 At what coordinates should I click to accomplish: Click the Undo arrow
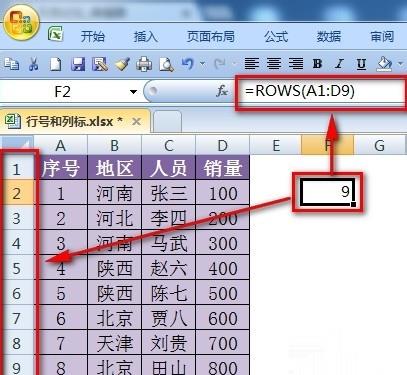click(188, 63)
